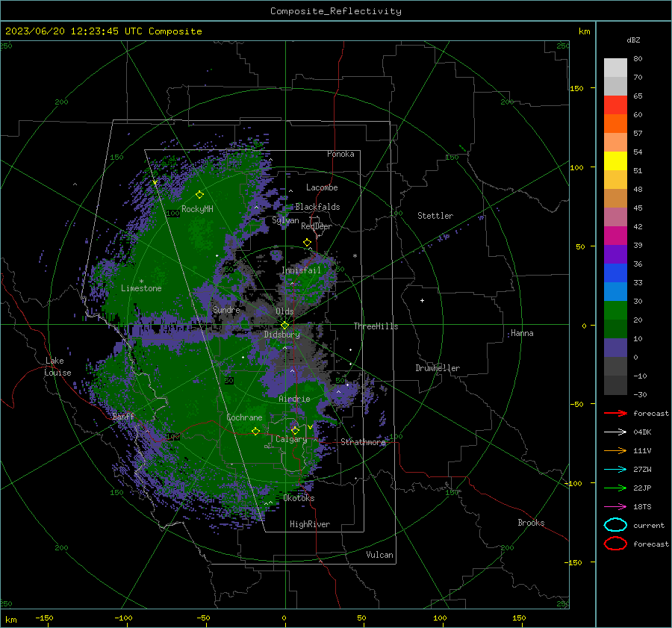672x628 pixels.
Task: Click the Vulcan label
Action: (x=380, y=555)
